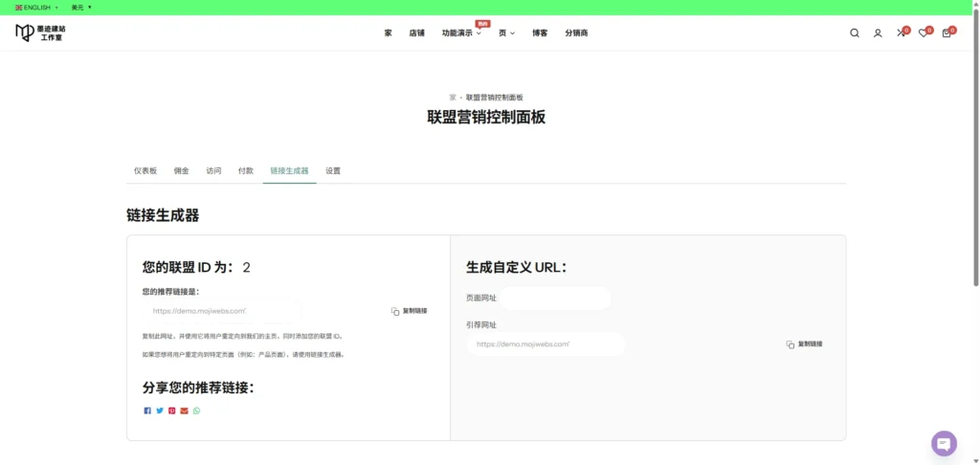Open the compare icon in header
This screenshot has height=465, width=980.
point(901,33)
